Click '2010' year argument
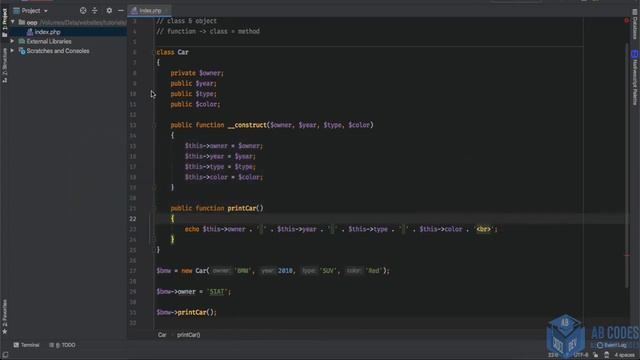The image size is (640, 360). tap(285, 271)
